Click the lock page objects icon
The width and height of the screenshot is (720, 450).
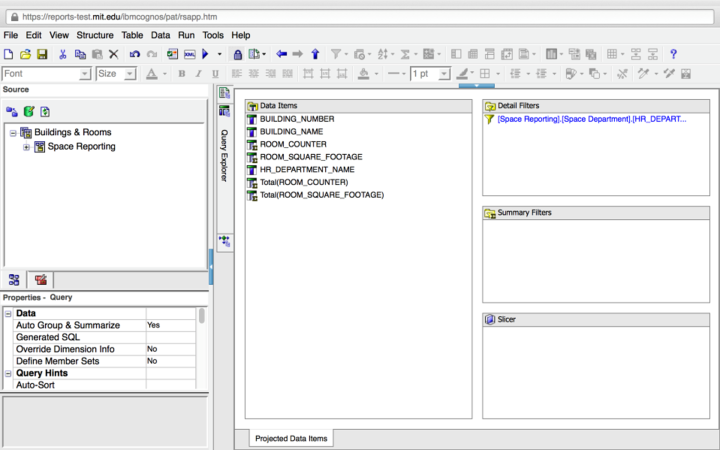[x=237, y=54]
